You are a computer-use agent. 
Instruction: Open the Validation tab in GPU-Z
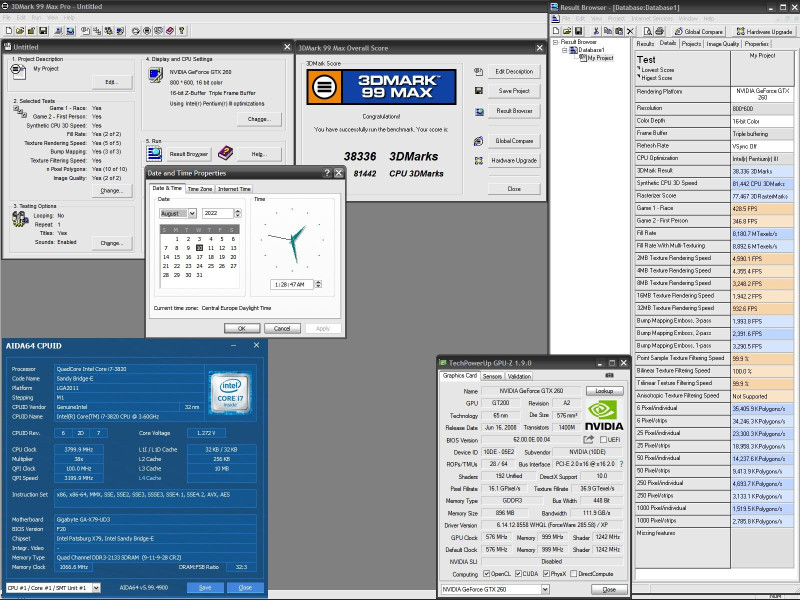(519, 376)
